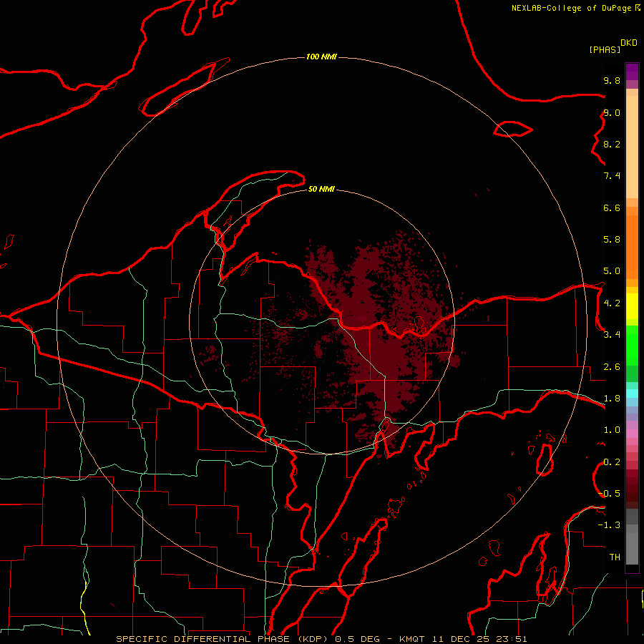Click the -1.3 scale value label
This screenshot has width=644, height=644.
coord(609,525)
